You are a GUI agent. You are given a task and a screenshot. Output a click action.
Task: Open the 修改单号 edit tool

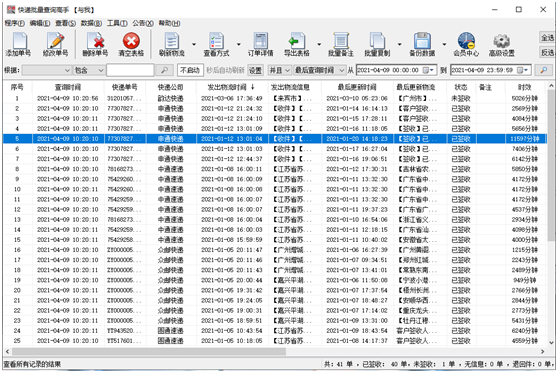[55, 44]
